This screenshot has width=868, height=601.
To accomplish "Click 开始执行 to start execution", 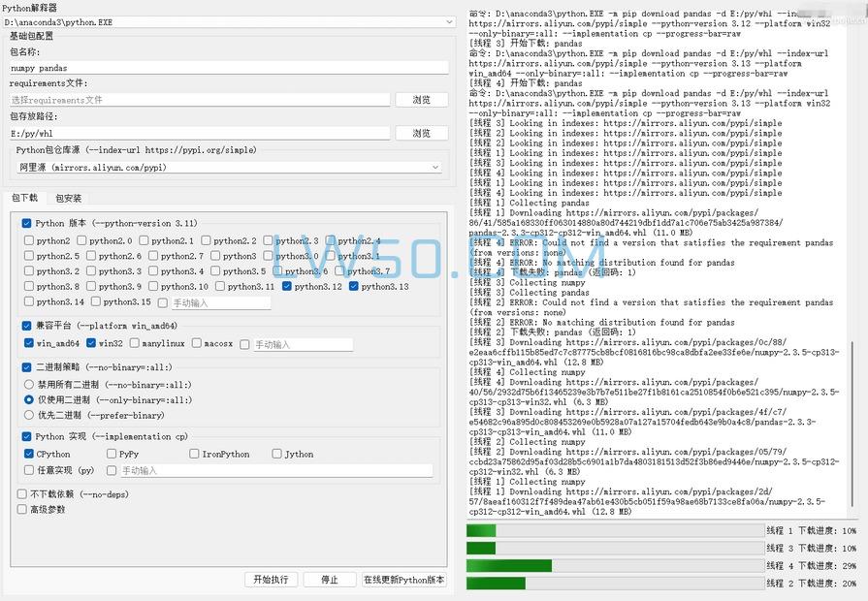I will (271, 580).
